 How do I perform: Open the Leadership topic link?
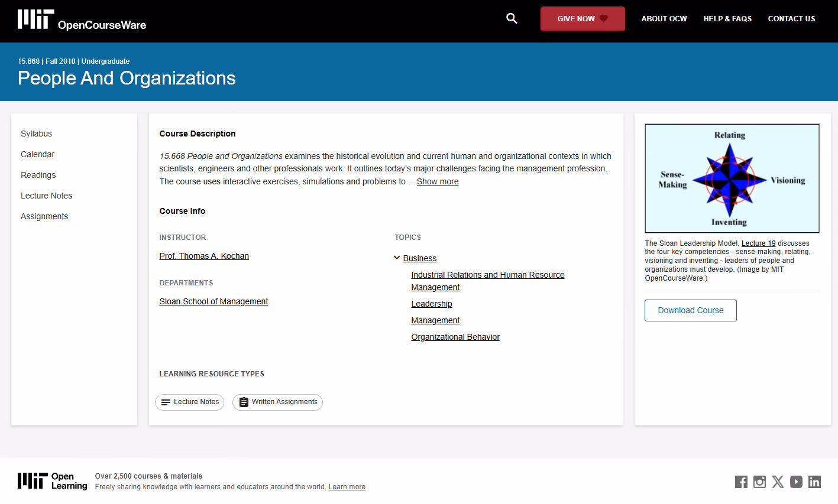pos(432,304)
